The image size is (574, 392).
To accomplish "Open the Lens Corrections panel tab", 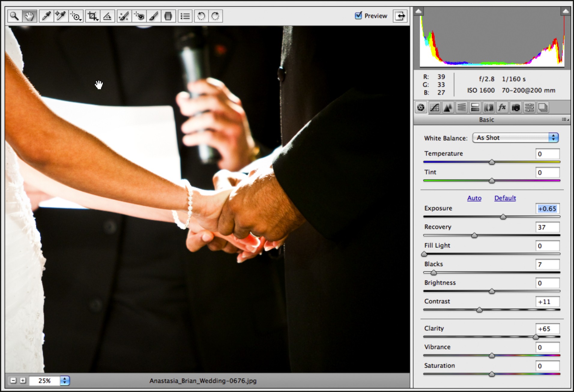I will click(488, 107).
